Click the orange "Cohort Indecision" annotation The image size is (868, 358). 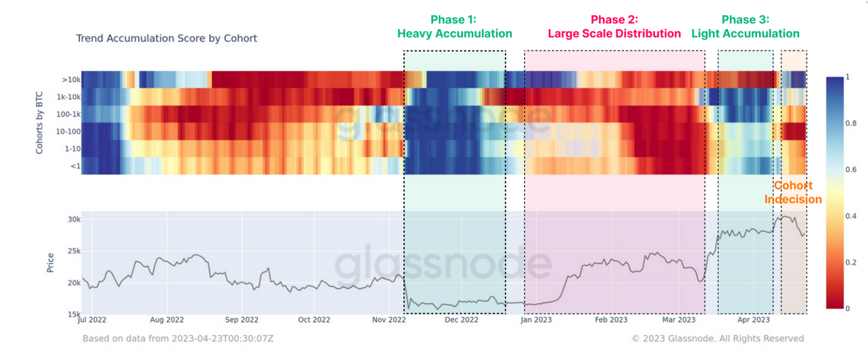coord(793,192)
